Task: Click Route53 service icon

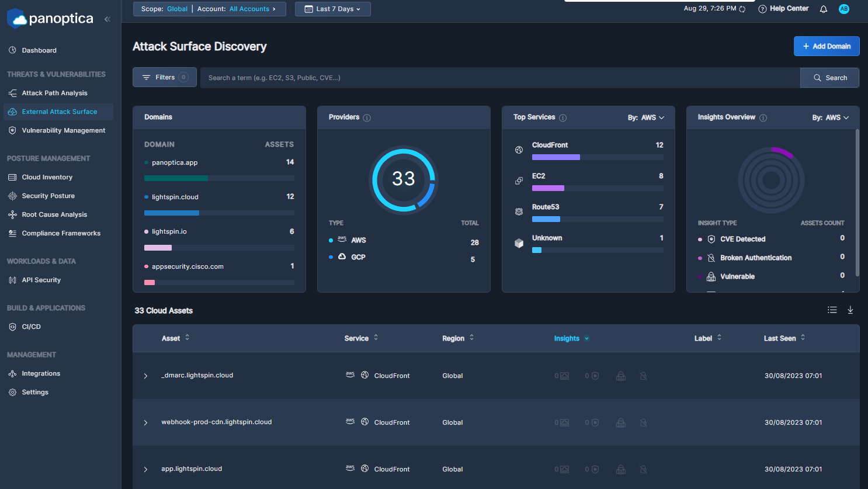Action: point(519,212)
